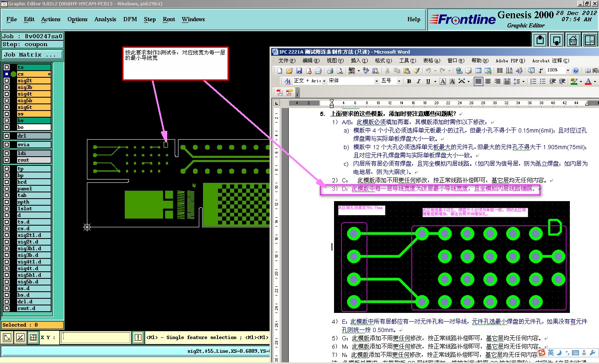Click Word's Format Painter brush icon
Image resolution: width=599 pixels, height=364 pixels.
[x=416, y=71]
